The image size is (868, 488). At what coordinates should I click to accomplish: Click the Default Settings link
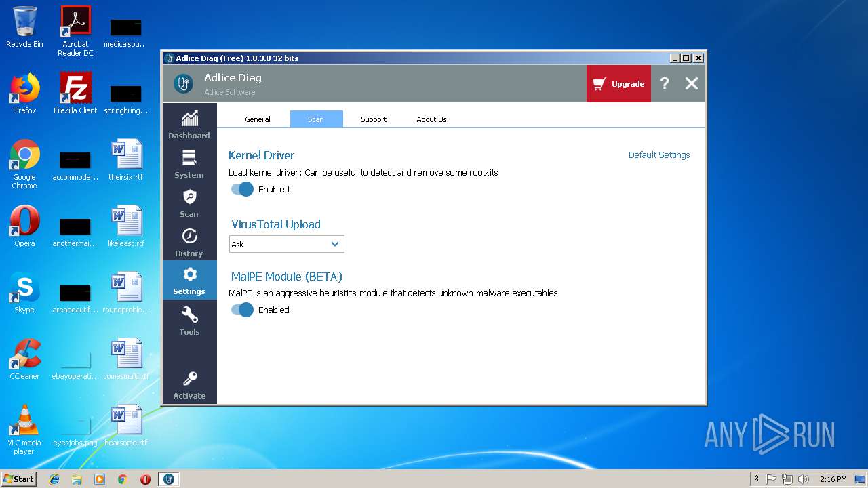(659, 155)
